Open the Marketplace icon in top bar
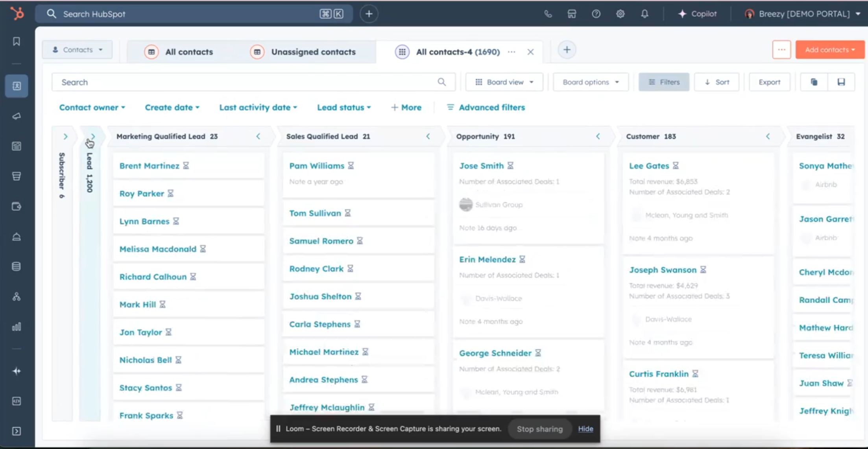Image resolution: width=868 pixels, height=449 pixels. (x=572, y=14)
